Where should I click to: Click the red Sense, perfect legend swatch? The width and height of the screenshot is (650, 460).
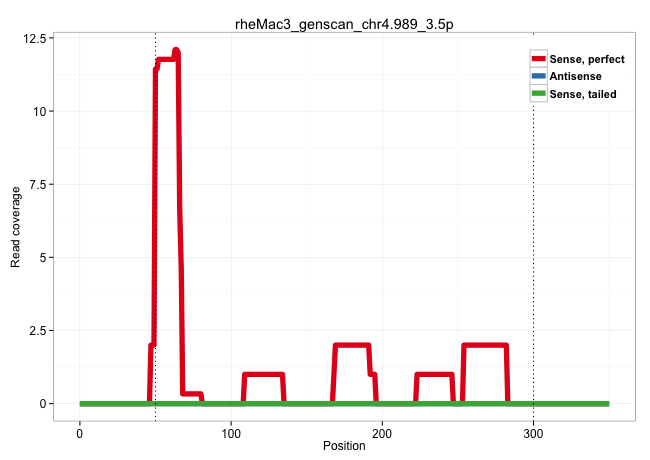pyautogui.click(x=539, y=59)
